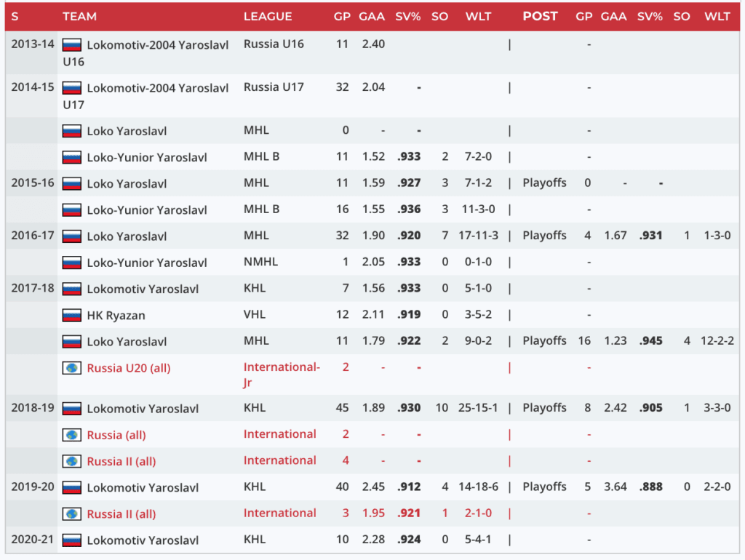Open the VHL league link
The width and height of the screenshot is (745, 560).
[255, 315]
